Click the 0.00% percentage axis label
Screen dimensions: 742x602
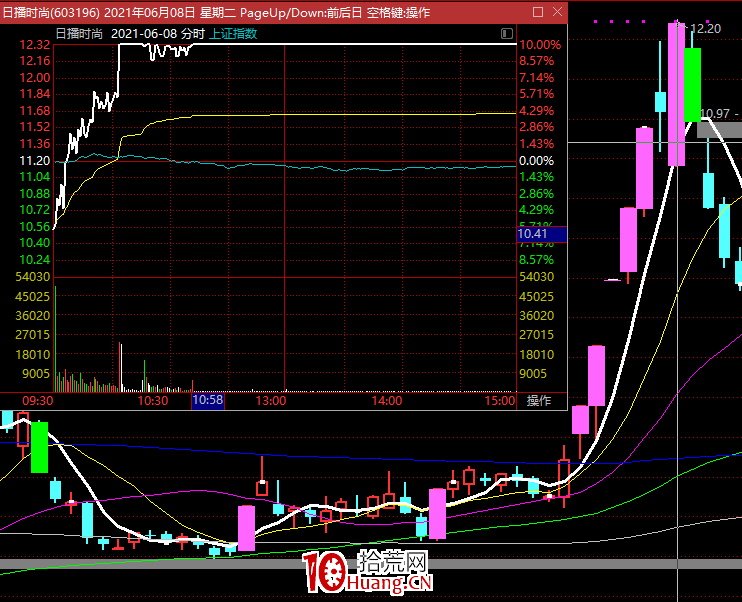coord(536,161)
